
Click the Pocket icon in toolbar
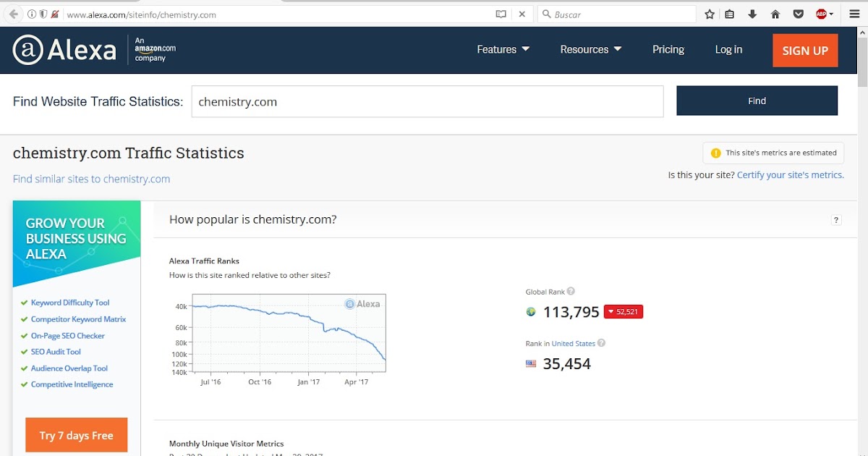[x=798, y=14]
